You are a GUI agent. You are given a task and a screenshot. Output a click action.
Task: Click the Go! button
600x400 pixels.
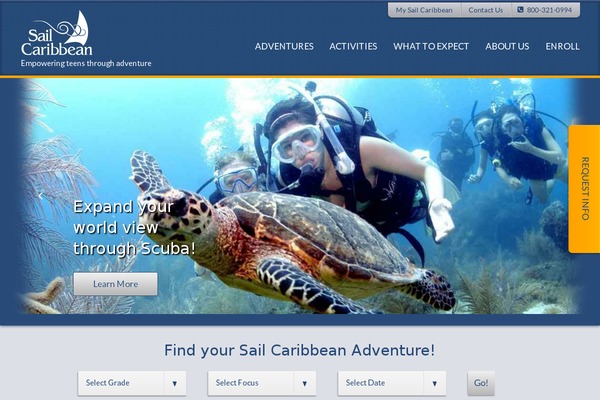[x=481, y=383]
